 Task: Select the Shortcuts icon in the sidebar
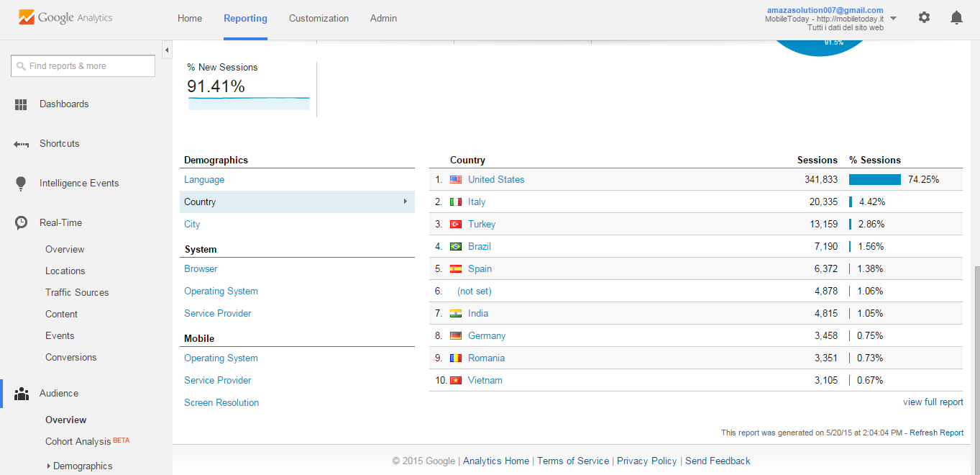pyautogui.click(x=20, y=143)
